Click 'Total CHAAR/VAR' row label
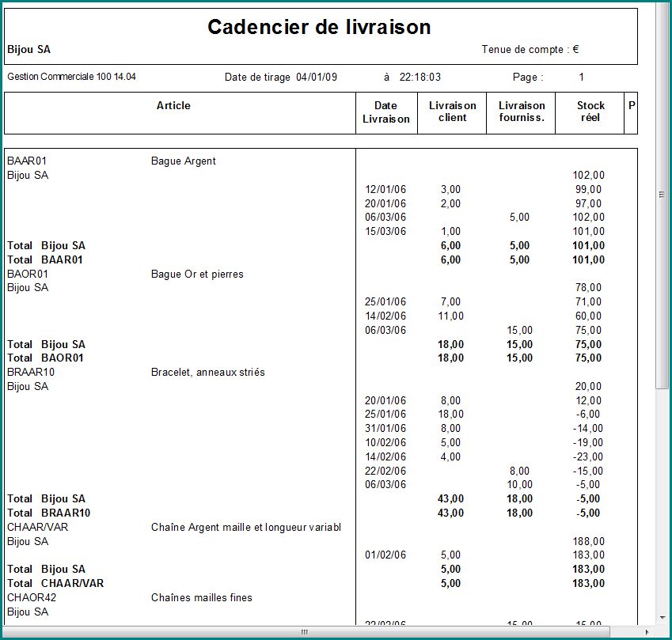Screen dimensions: 672x640 55,584
